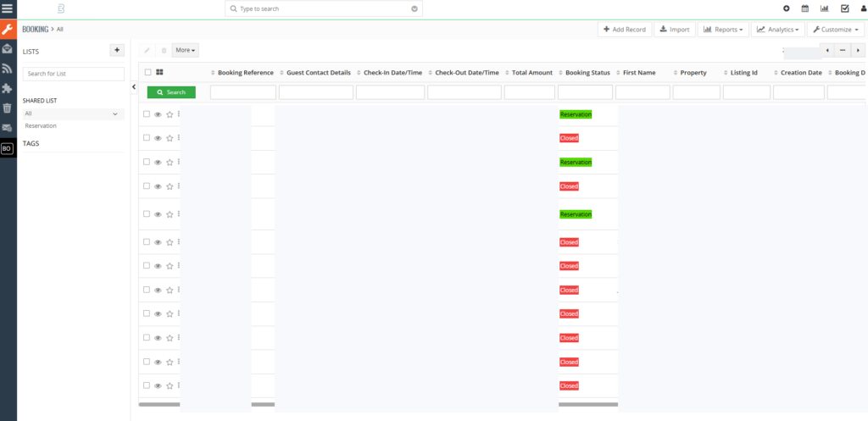Image resolution: width=868 pixels, height=421 pixels.
Task: Click the add list plus button
Action: (x=117, y=50)
